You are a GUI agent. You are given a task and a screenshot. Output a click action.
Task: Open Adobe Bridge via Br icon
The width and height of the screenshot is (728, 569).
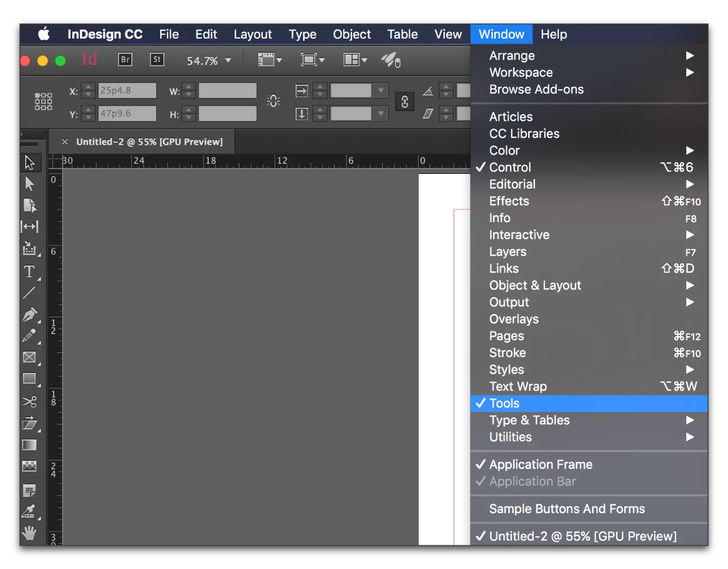[x=125, y=60]
